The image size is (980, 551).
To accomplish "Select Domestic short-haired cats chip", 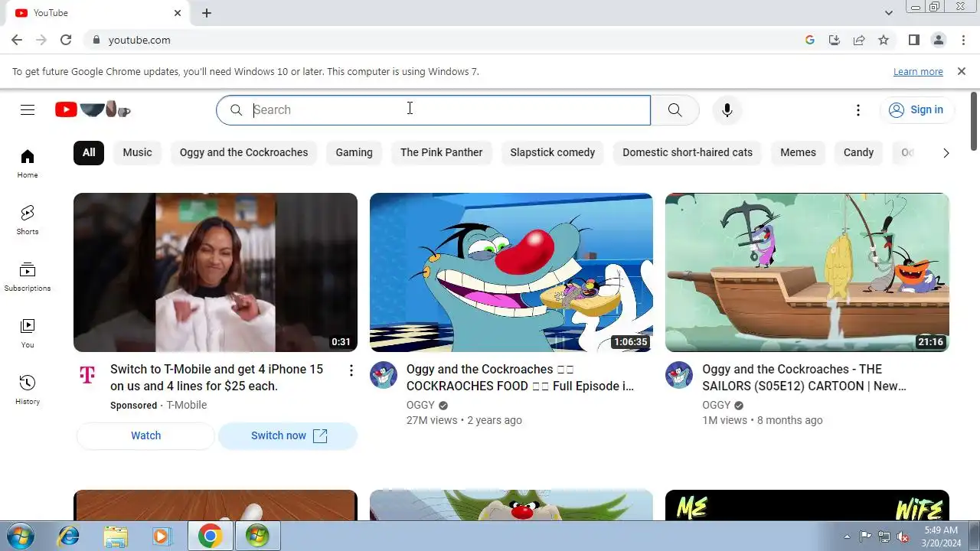I will point(688,152).
